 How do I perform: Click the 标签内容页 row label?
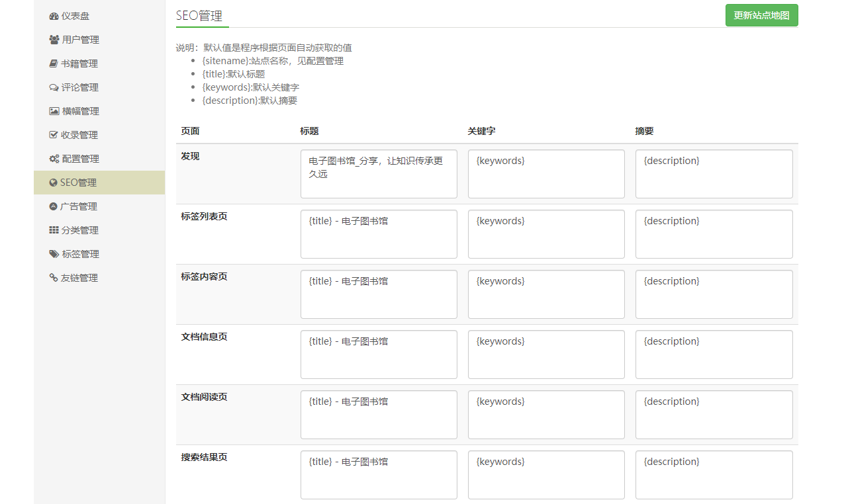click(x=204, y=276)
